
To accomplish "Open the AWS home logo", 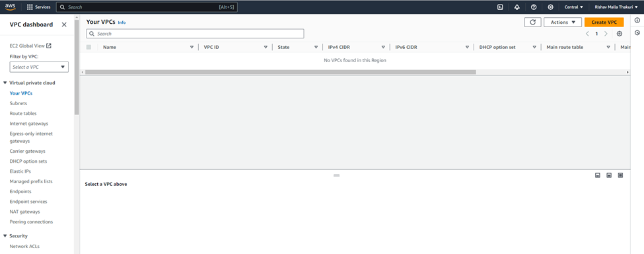I will (x=11, y=7).
